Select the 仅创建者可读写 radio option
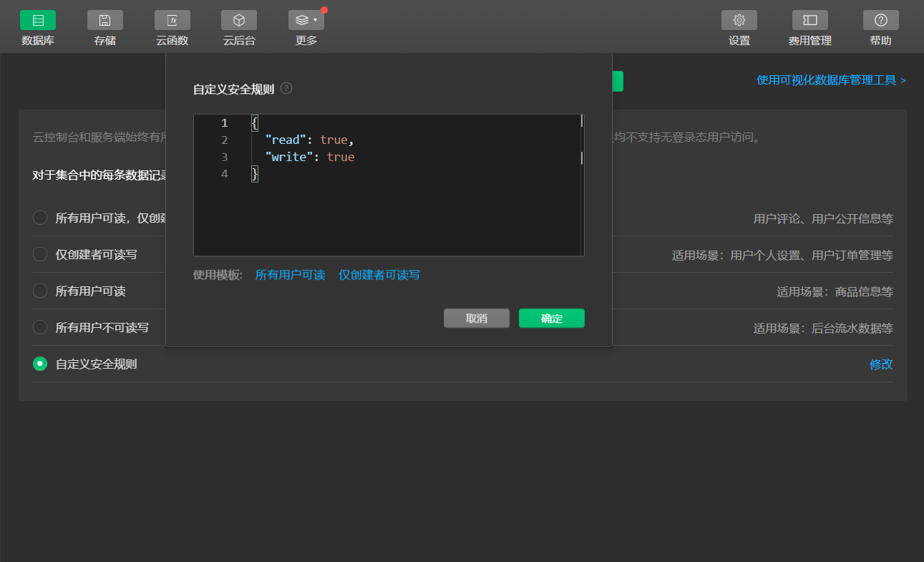 40,254
